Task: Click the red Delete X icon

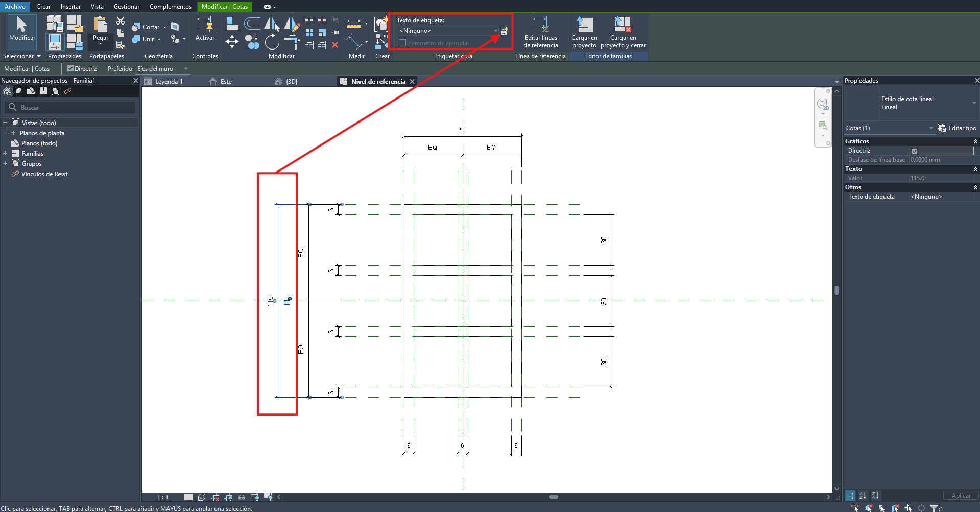Action: click(335, 45)
